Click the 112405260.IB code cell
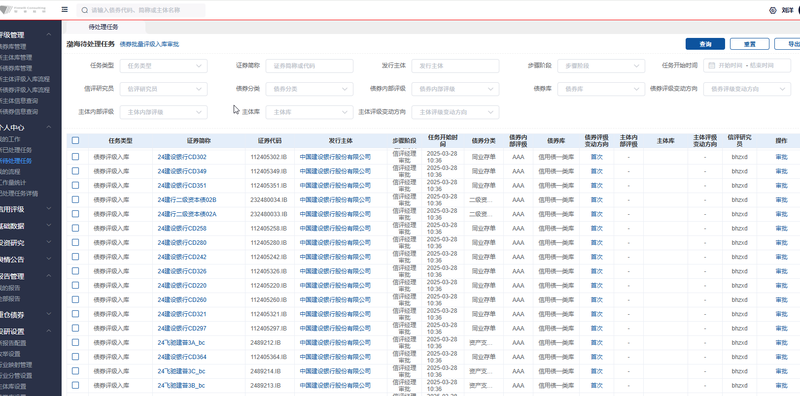The image size is (800, 396). click(x=269, y=300)
